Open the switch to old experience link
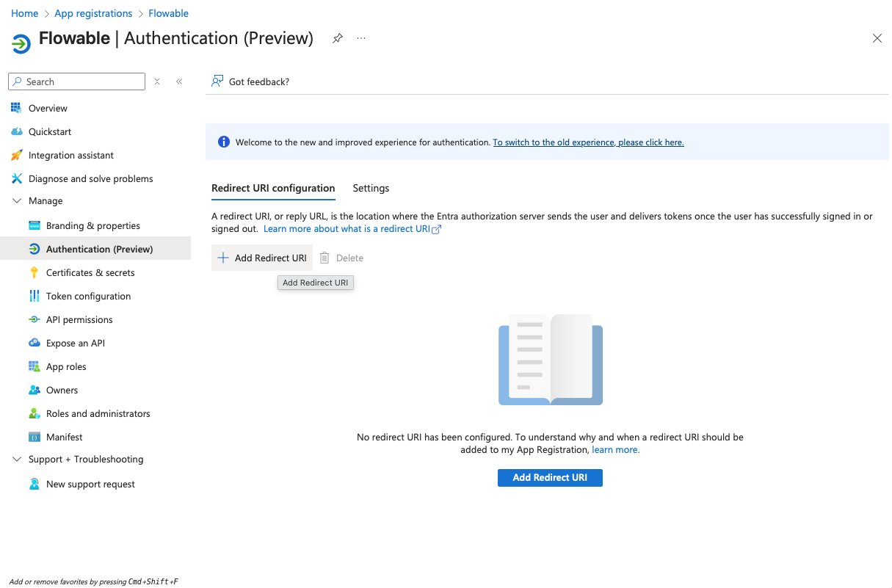This screenshot has width=892, height=588. [588, 142]
